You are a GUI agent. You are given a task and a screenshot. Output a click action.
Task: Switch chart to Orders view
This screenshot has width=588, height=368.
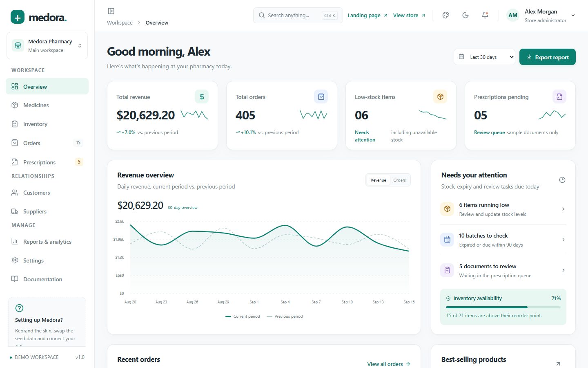click(399, 180)
